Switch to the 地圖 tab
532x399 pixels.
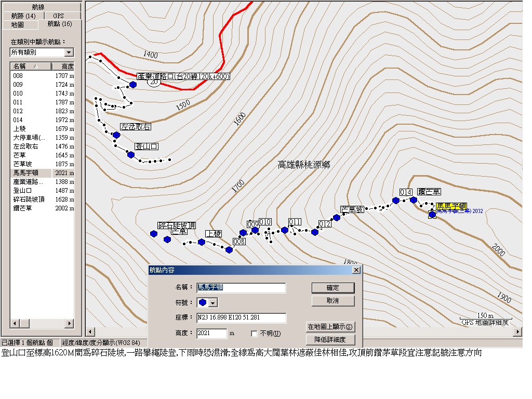[18, 25]
